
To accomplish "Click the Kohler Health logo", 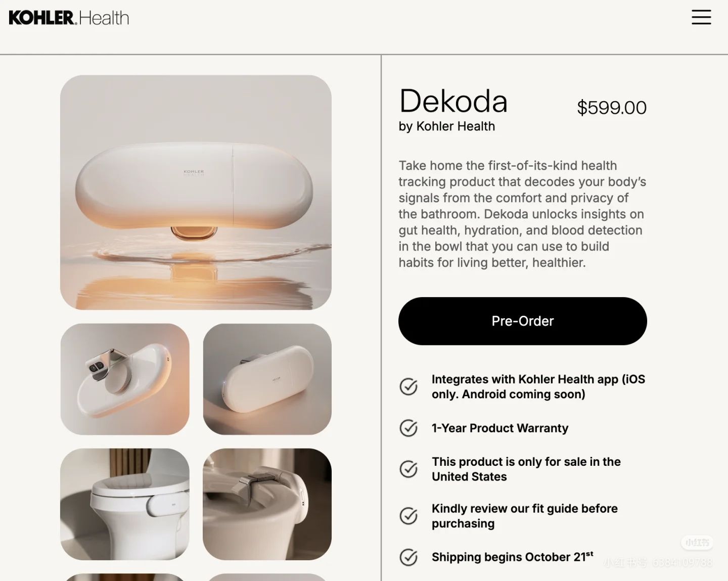I will click(x=69, y=18).
